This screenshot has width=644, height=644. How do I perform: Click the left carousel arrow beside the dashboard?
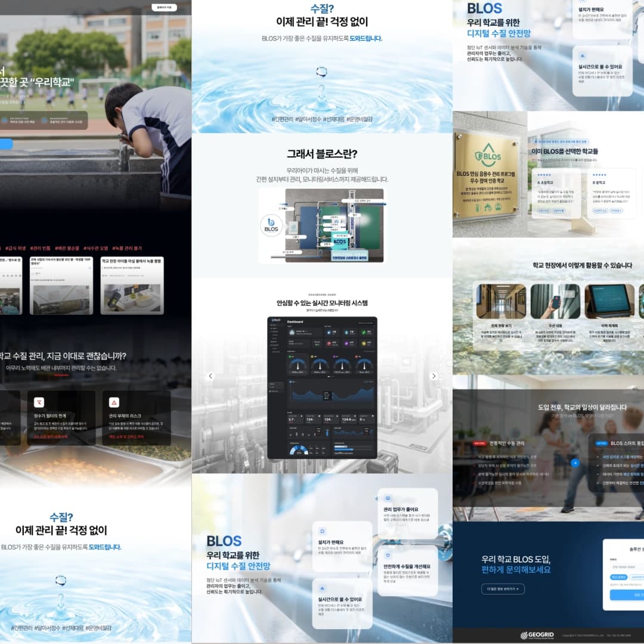210,376
